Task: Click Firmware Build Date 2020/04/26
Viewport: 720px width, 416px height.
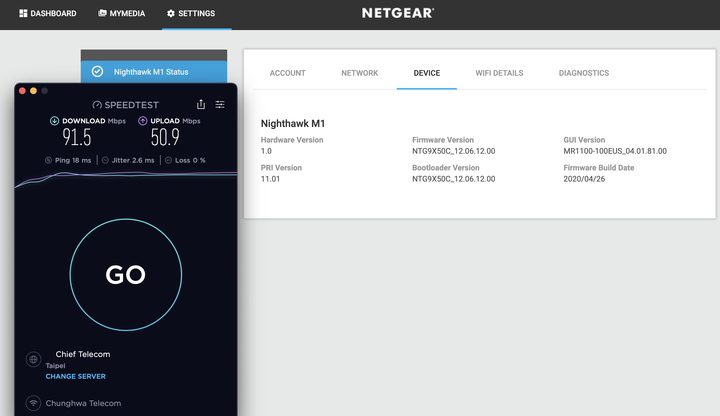Action: click(584, 179)
